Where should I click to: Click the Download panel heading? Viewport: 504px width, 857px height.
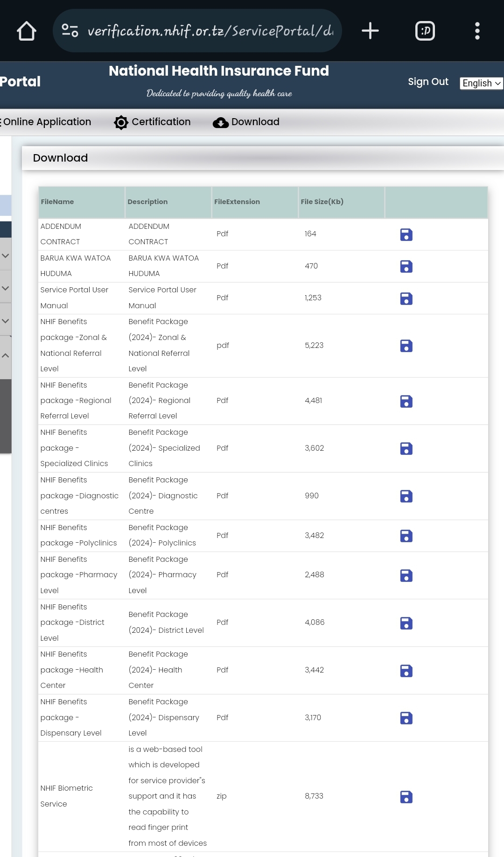(60, 158)
